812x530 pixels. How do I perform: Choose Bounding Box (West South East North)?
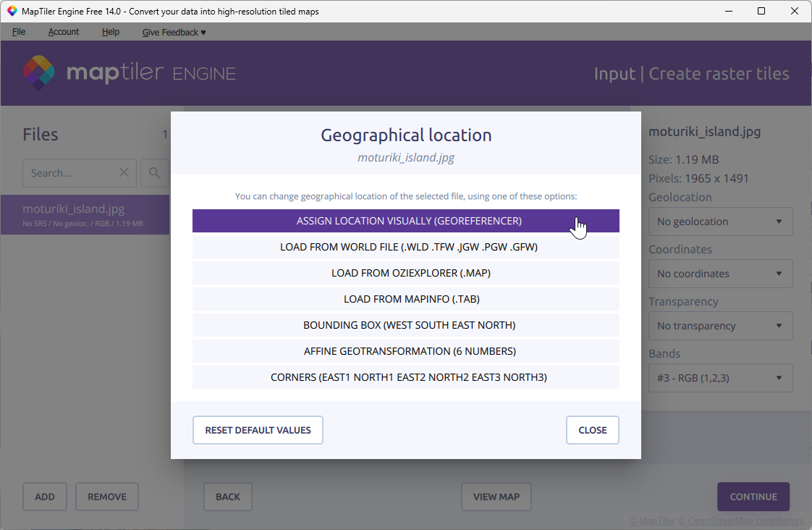(405, 325)
